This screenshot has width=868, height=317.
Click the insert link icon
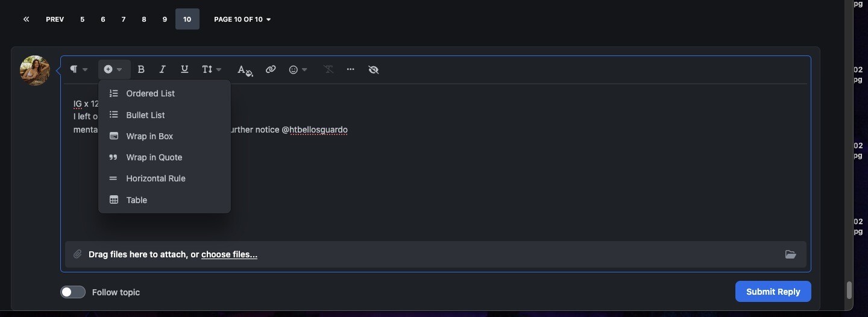pos(271,69)
